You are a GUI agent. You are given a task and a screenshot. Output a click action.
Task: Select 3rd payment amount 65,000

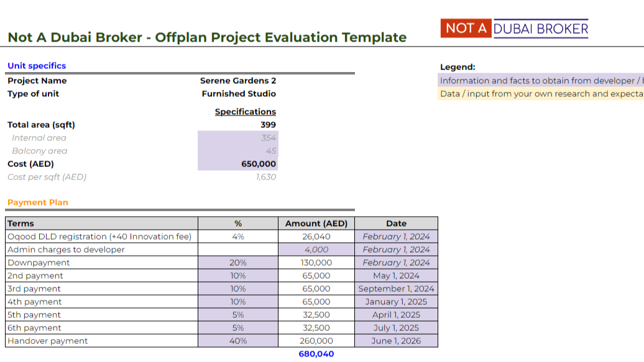(316, 289)
